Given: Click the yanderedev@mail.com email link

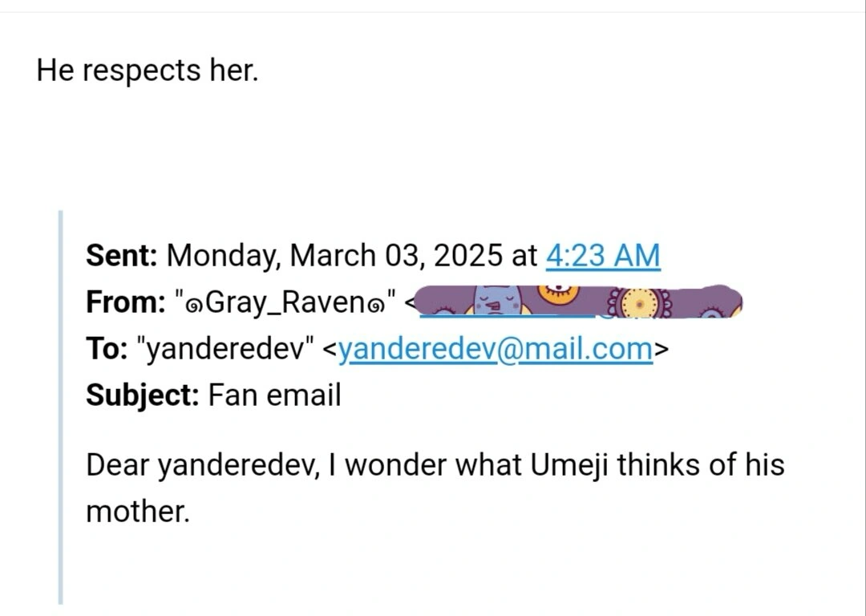Looking at the screenshot, I should (495, 349).
